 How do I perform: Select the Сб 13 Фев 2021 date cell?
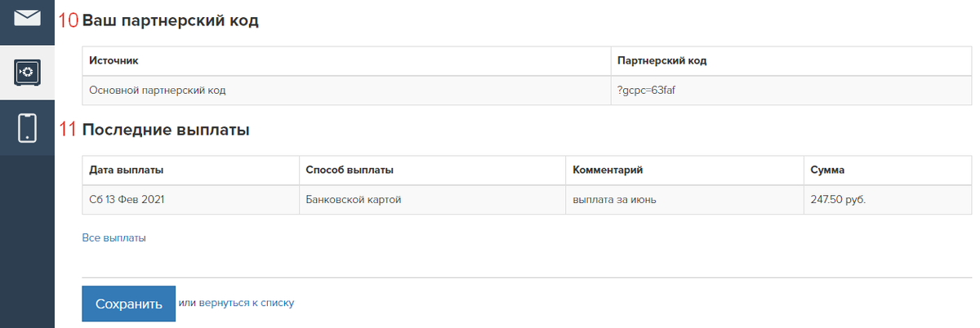(191, 200)
